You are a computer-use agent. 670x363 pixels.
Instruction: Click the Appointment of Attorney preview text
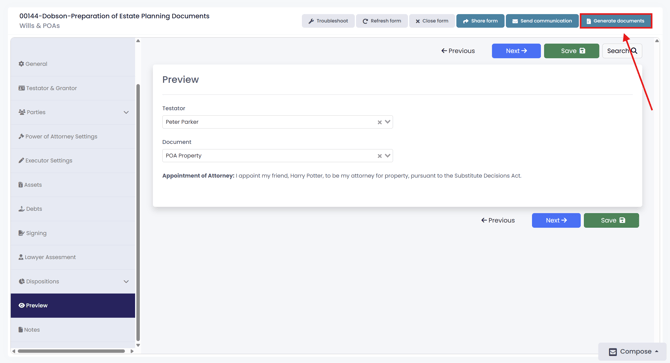point(342,176)
